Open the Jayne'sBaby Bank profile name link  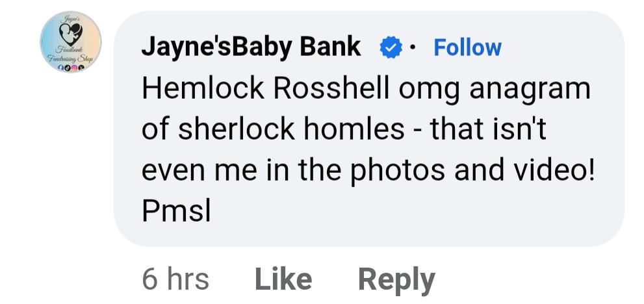coord(251,47)
